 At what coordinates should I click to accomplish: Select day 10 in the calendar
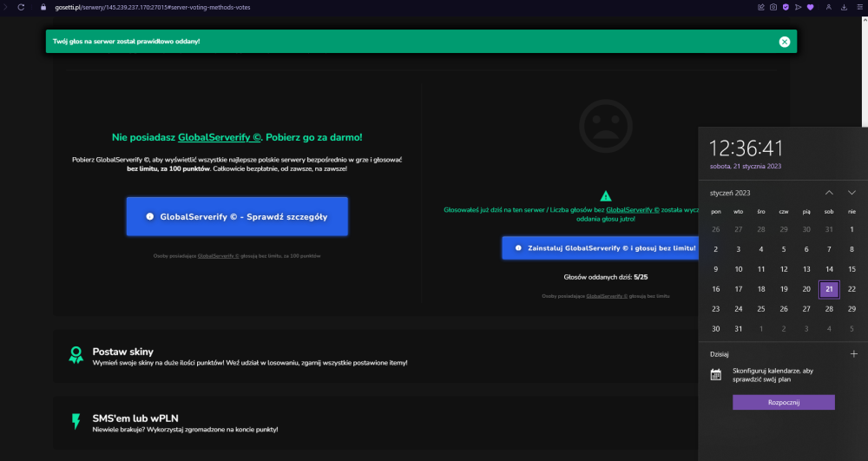[x=739, y=269]
